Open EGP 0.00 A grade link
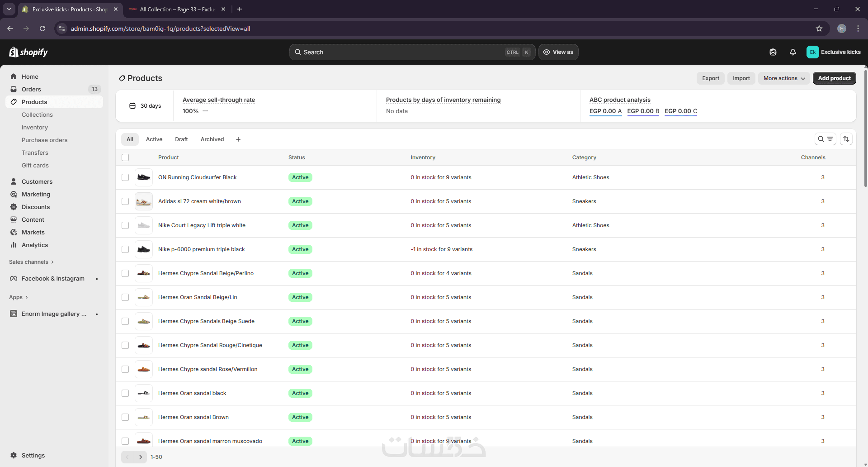Viewport: 868px width, 467px height. tap(605, 111)
